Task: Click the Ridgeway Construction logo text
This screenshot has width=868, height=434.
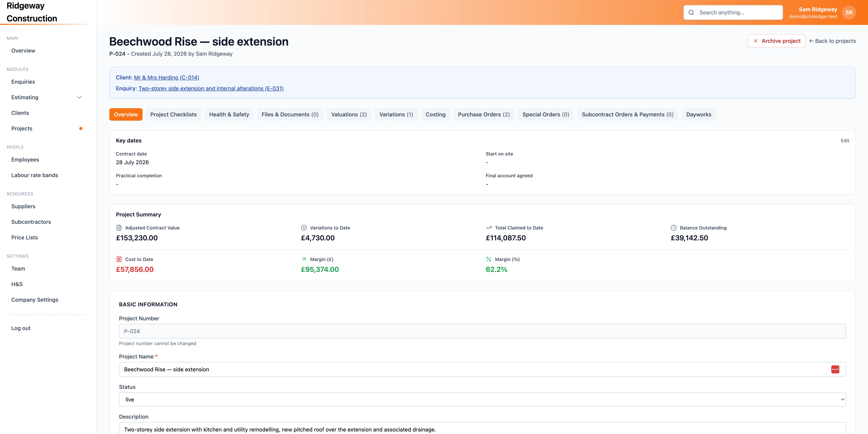Action: pyautogui.click(x=32, y=12)
